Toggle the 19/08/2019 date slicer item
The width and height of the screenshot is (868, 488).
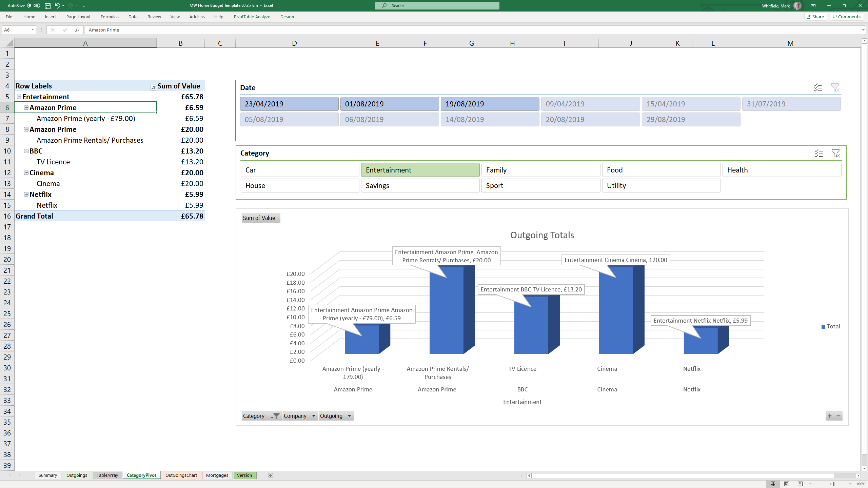click(490, 104)
